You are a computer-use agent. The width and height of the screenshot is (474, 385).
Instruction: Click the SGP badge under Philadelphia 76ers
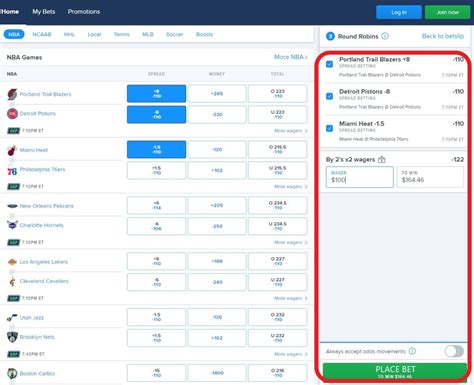tap(14, 187)
